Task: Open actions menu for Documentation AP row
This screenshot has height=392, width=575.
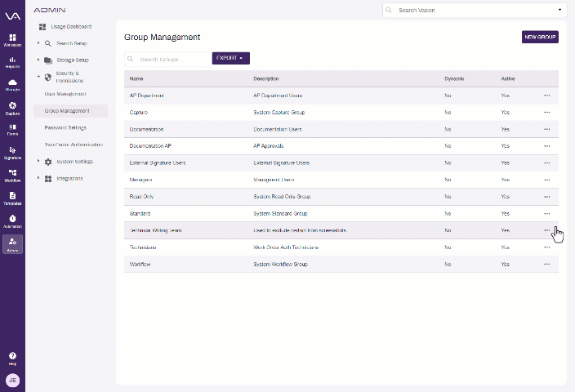Action: [546, 146]
